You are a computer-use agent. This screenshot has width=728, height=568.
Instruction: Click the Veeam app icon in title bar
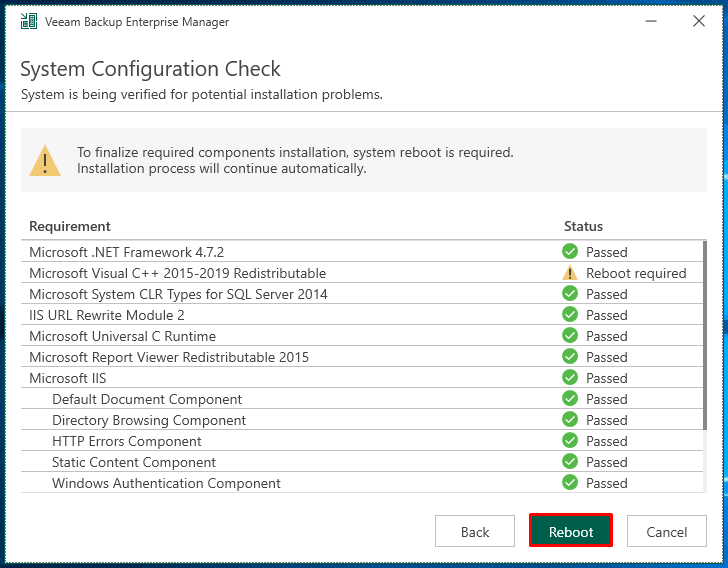pyautogui.click(x=29, y=21)
